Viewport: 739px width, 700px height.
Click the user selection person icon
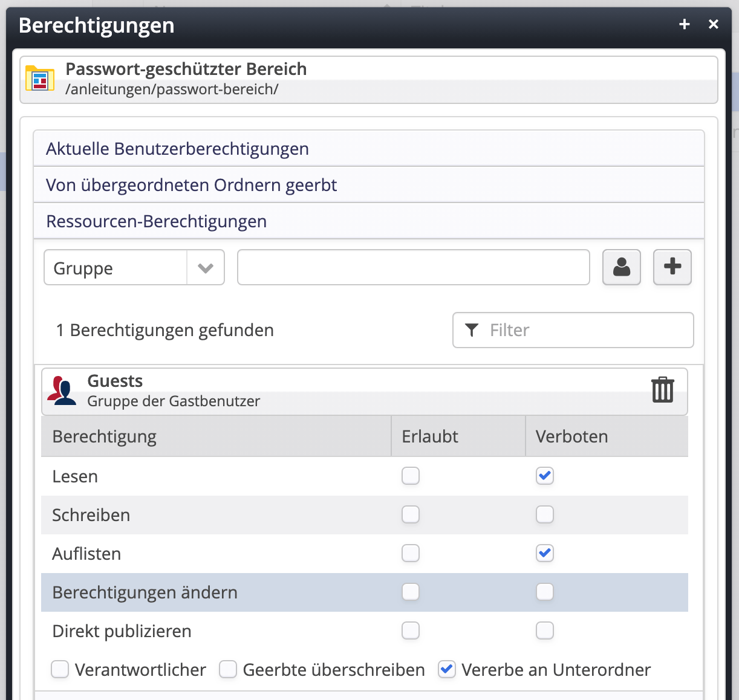621,267
